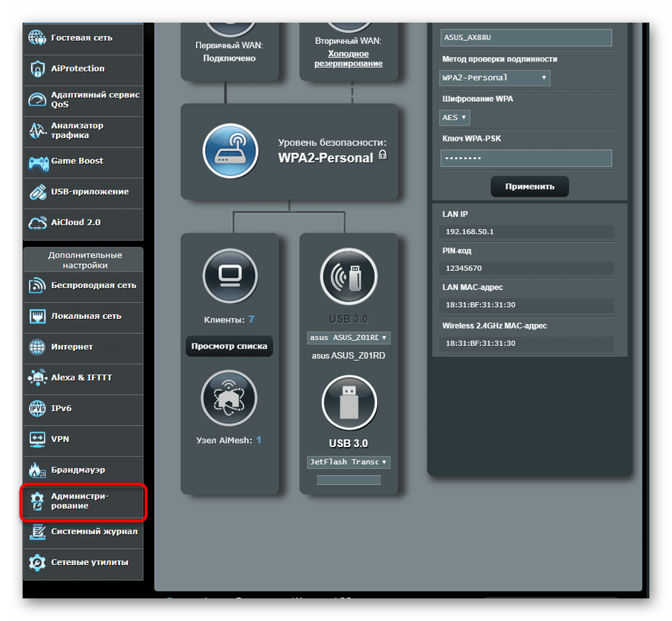
Task: Open the AES WPA encryption dropdown
Action: pyautogui.click(x=455, y=117)
